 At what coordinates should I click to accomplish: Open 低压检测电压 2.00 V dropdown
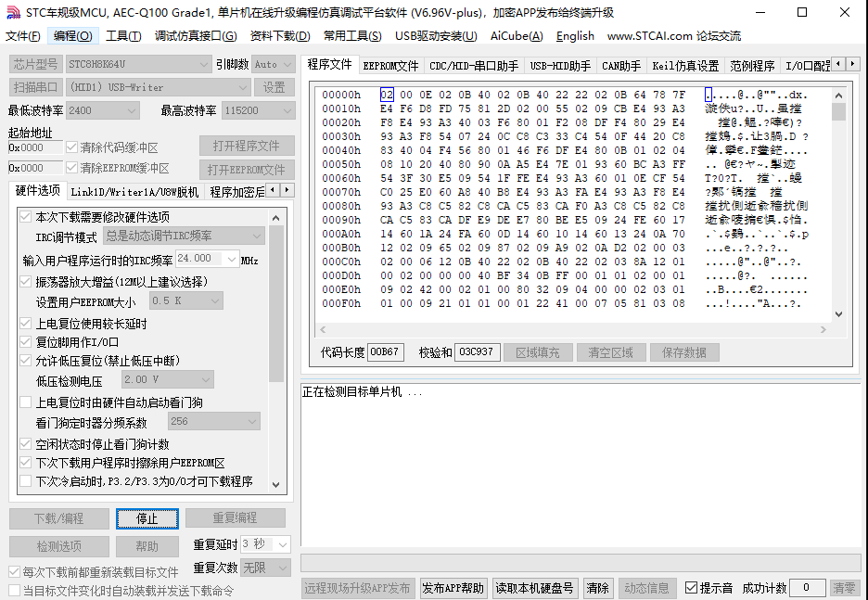[x=168, y=379]
